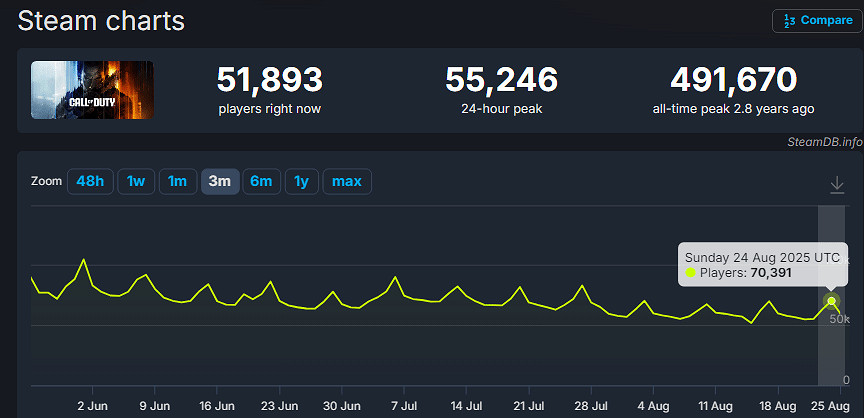
Task: Click the highlighted 24 Aug data point
Action: coord(831,301)
